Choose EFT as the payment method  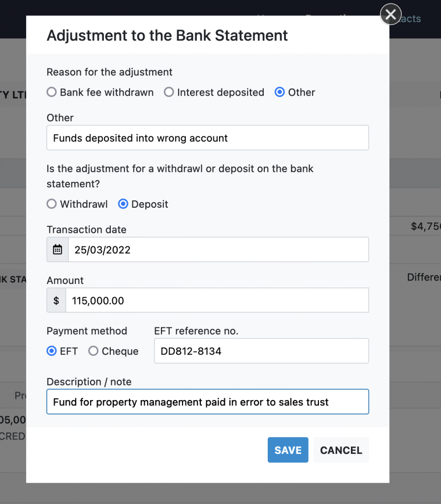pyautogui.click(x=52, y=351)
